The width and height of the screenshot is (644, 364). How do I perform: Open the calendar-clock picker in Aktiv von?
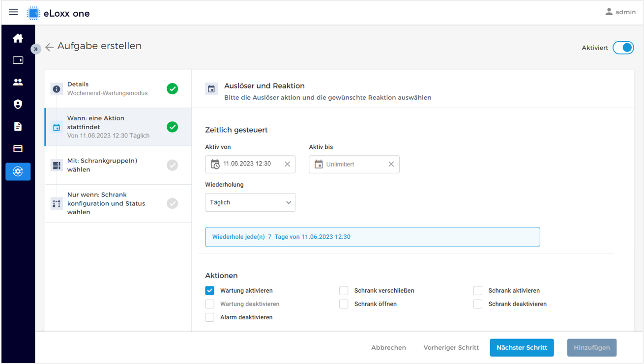pos(215,164)
